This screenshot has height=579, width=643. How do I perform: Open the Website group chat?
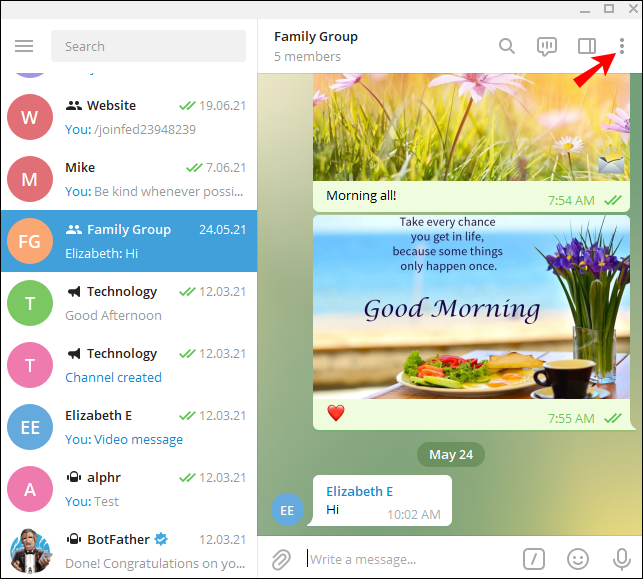129,117
